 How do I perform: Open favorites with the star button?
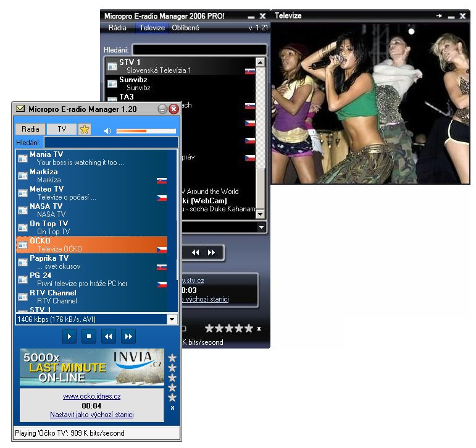[x=85, y=129]
